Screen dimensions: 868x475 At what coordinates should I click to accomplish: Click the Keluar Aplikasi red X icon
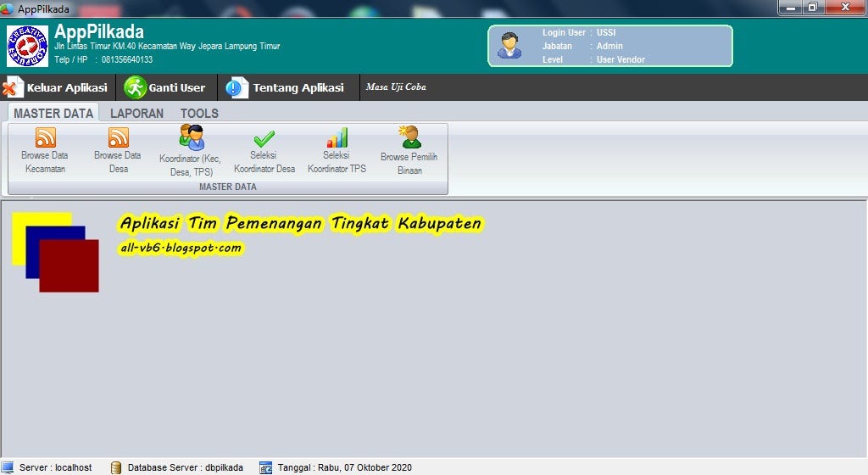(x=12, y=87)
